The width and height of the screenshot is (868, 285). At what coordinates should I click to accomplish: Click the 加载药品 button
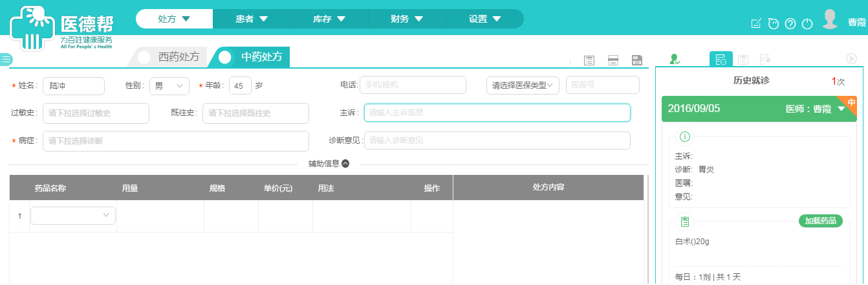coord(820,221)
